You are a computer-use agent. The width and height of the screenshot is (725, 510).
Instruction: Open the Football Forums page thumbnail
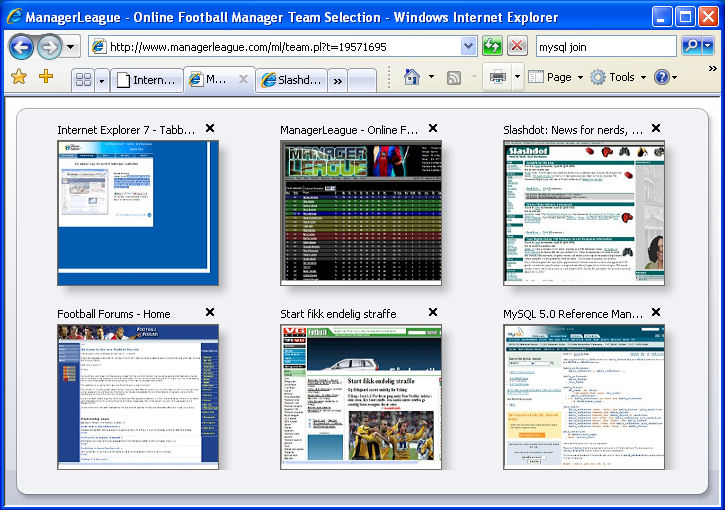(138, 397)
